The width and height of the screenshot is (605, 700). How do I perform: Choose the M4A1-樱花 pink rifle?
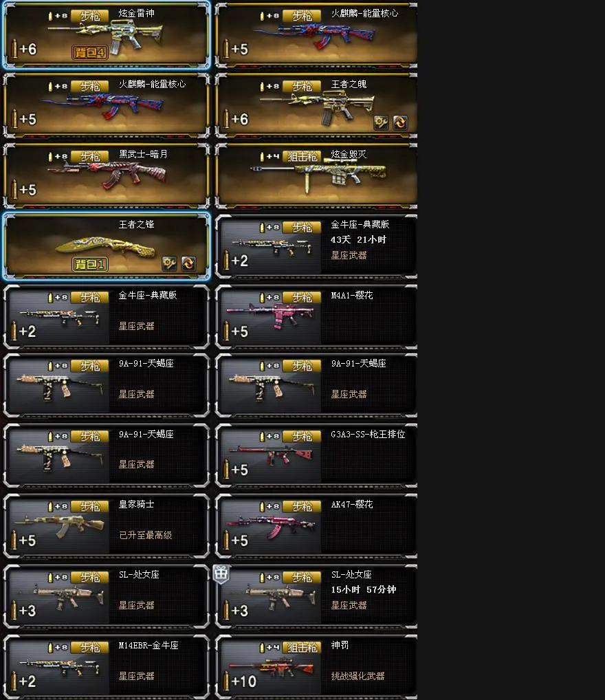point(316,316)
